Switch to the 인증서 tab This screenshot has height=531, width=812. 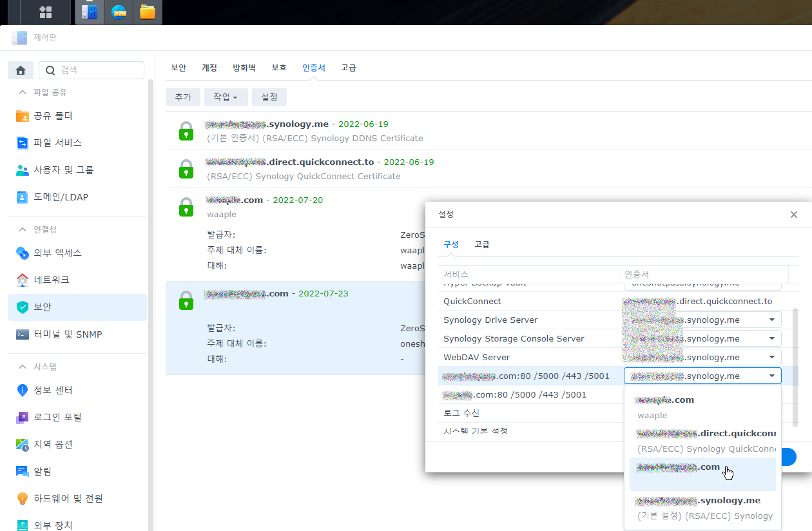(314, 68)
